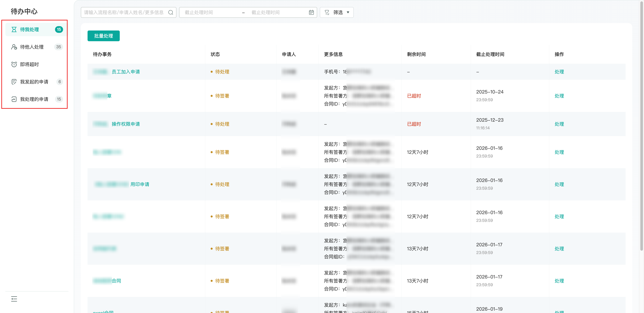This screenshot has width=644, height=313.
Task: Open the calendar icon in date range
Action: click(311, 13)
